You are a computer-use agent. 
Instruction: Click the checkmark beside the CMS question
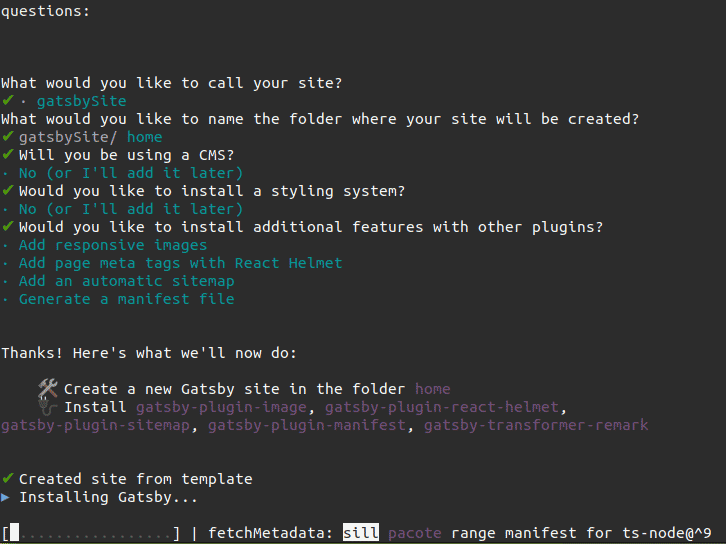(7, 154)
